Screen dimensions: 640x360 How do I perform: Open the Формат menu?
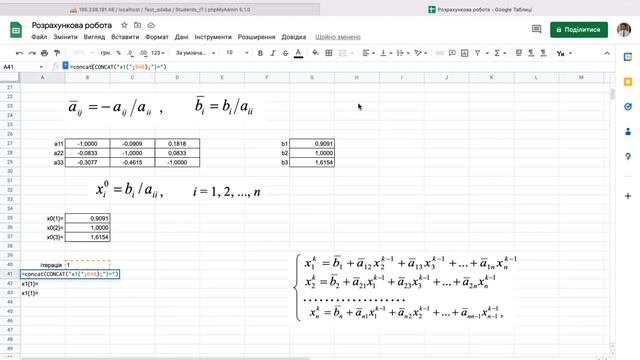pyautogui.click(x=157, y=37)
